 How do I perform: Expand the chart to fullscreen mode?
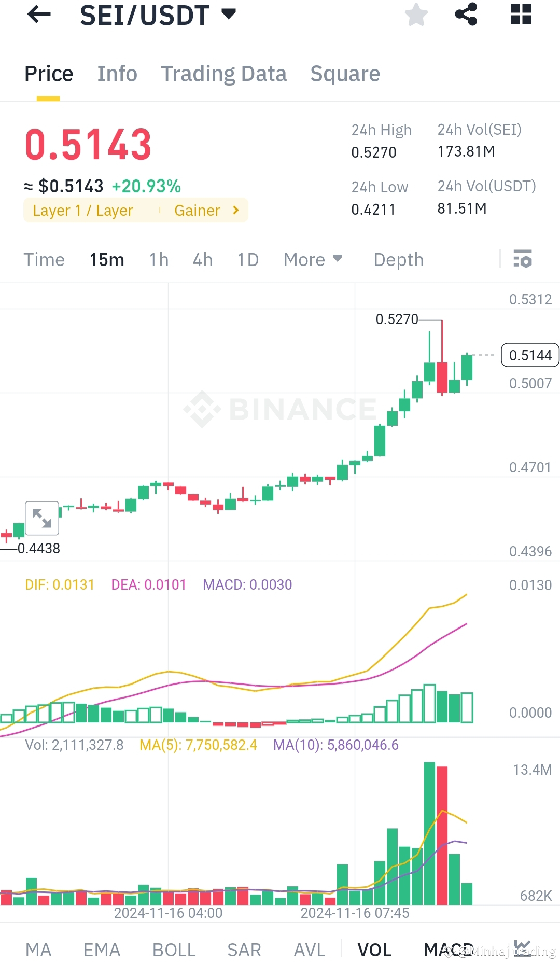pyautogui.click(x=41, y=519)
